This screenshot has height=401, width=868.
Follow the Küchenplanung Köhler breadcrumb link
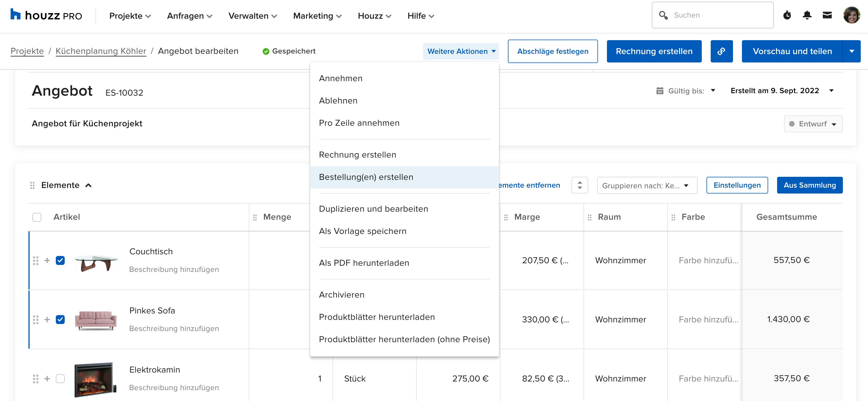[x=101, y=51]
